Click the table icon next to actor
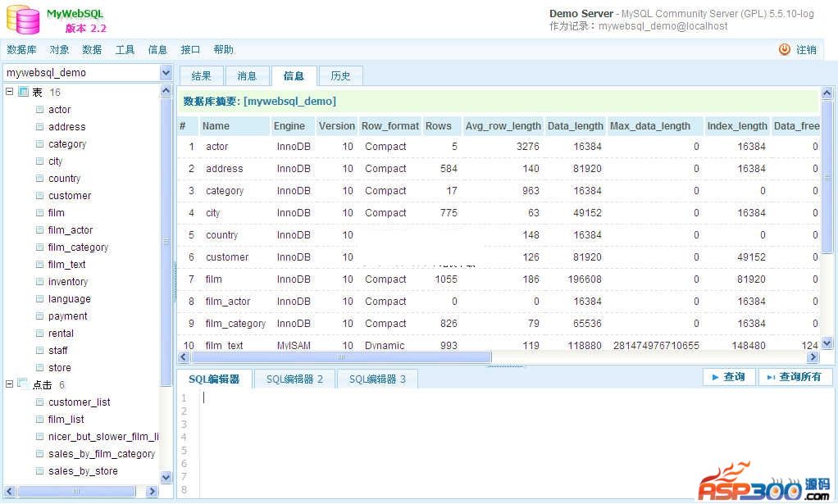 39,109
